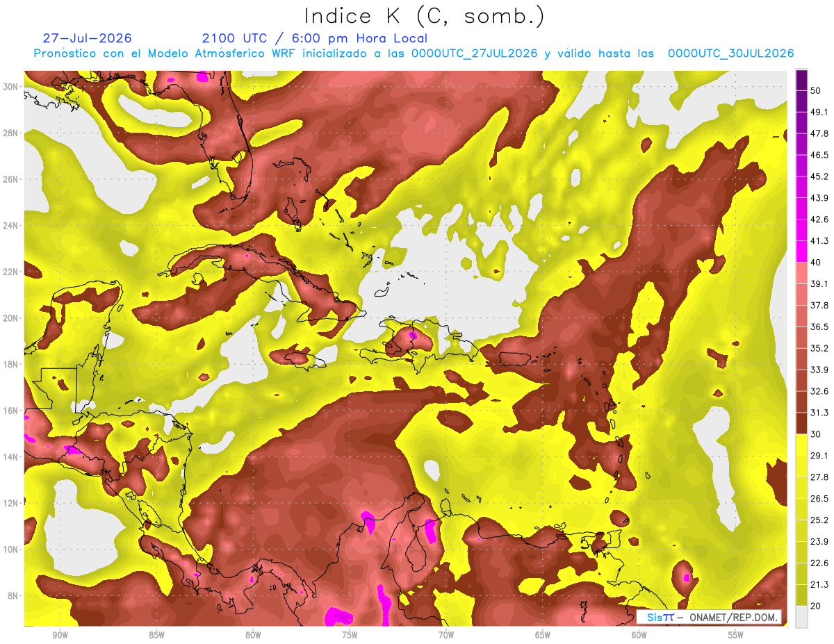Click the colorbar value "41.3"
Screen dimensions: 834x644
click(820, 241)
